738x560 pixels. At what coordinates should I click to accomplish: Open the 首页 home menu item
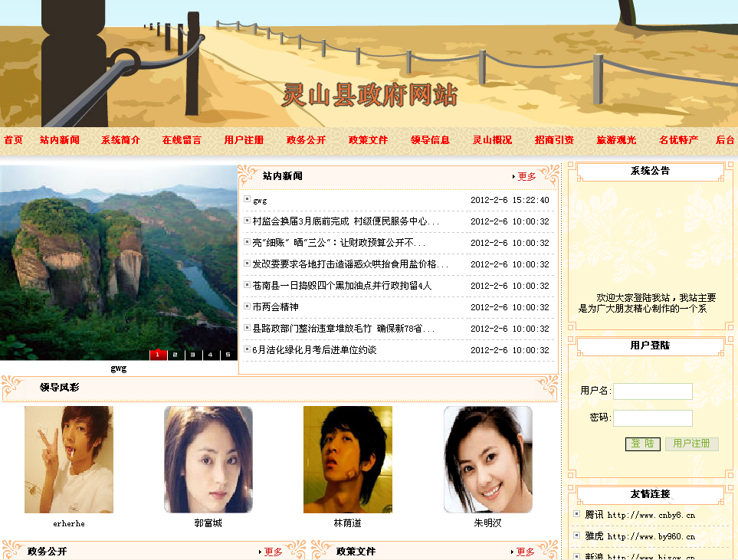pyautogui.click(x=13, y=139)
